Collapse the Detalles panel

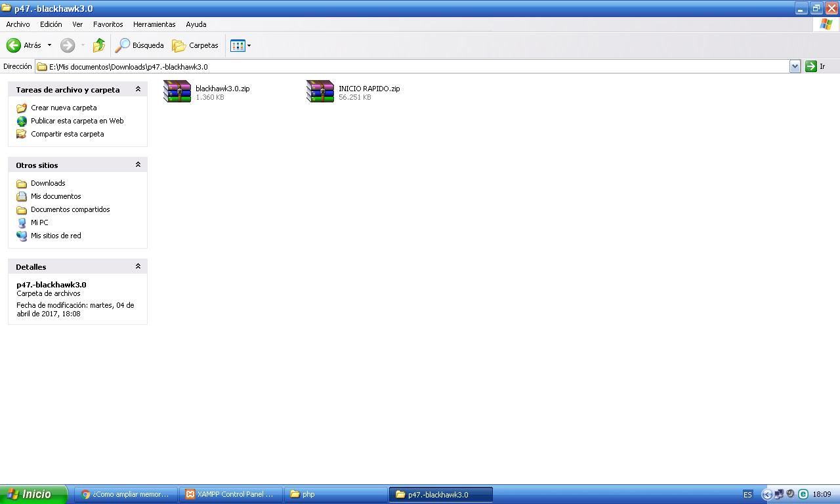138,266
